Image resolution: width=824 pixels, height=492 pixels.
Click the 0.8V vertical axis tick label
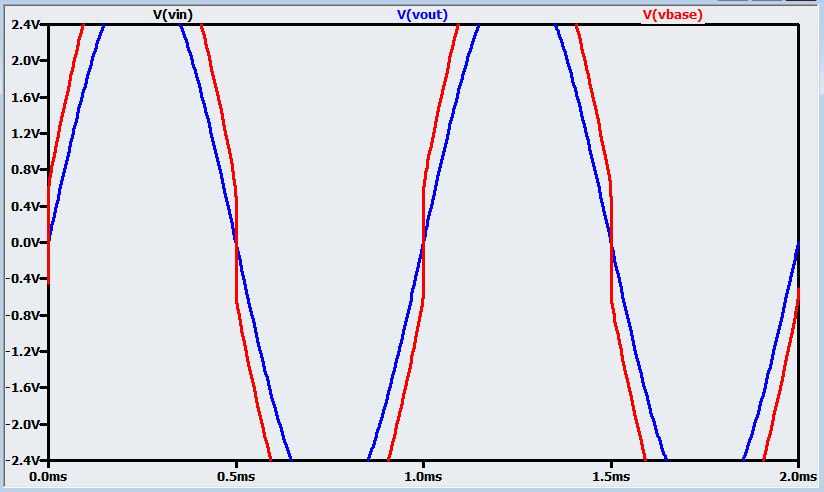(26, 170)
